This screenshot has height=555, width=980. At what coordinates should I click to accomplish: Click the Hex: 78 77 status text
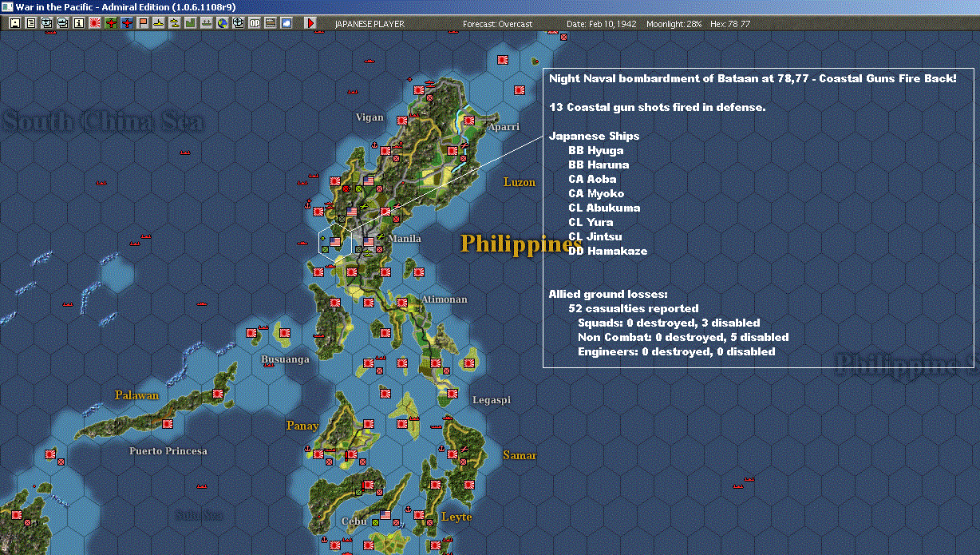pyautogui.click(x=730, y=24)
